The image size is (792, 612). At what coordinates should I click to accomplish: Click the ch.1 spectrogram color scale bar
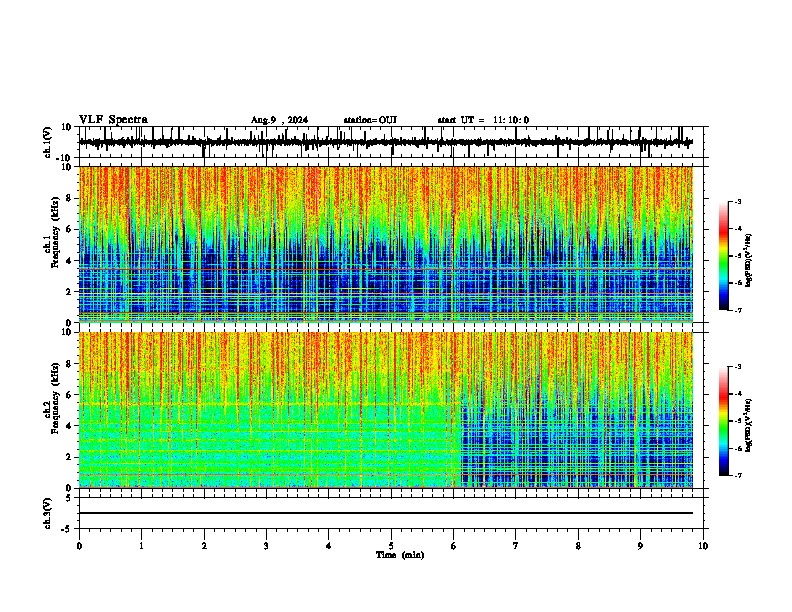[723, 256]
